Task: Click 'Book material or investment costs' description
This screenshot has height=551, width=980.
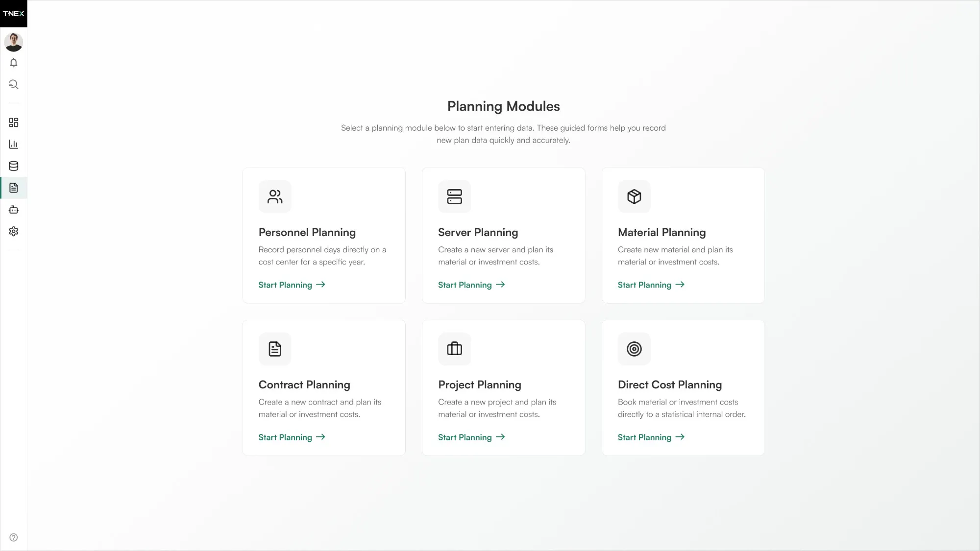Action: click(x=682, y=408)
